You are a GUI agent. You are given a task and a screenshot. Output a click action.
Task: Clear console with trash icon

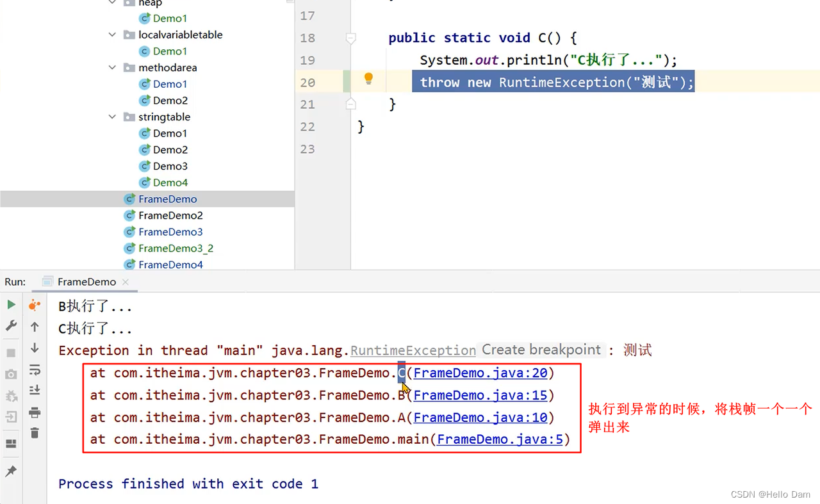point(35,433)
